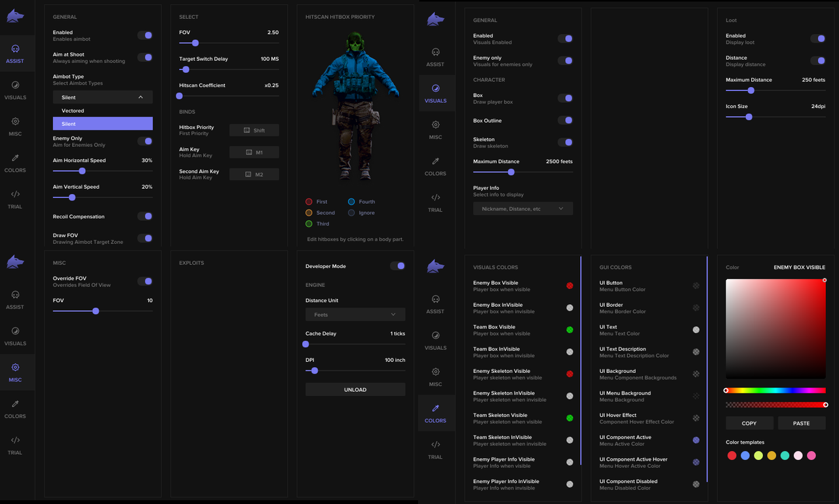Click the highlighted ASSIST sidebar icon

click(15, 49)
